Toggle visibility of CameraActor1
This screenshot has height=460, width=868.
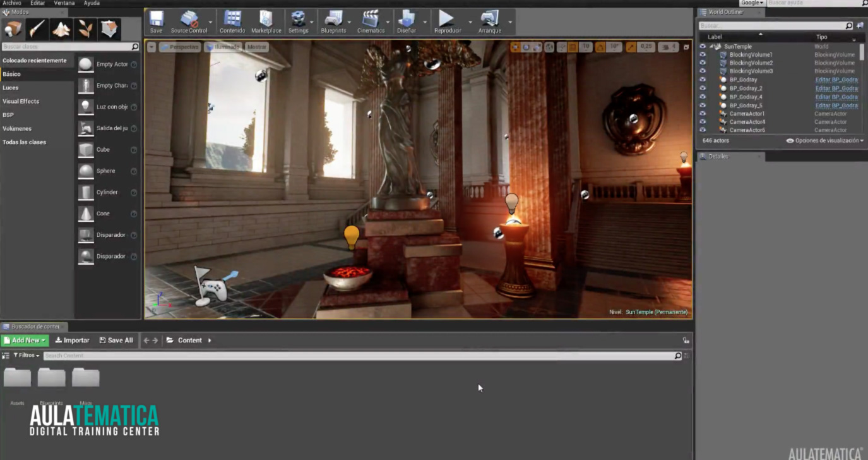(703, 114)
